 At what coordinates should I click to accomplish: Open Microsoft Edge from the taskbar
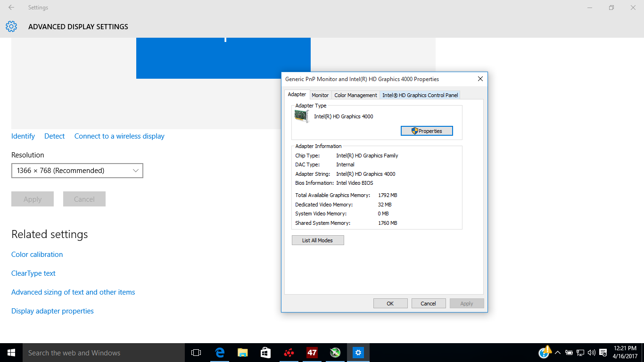click(219, 352)
